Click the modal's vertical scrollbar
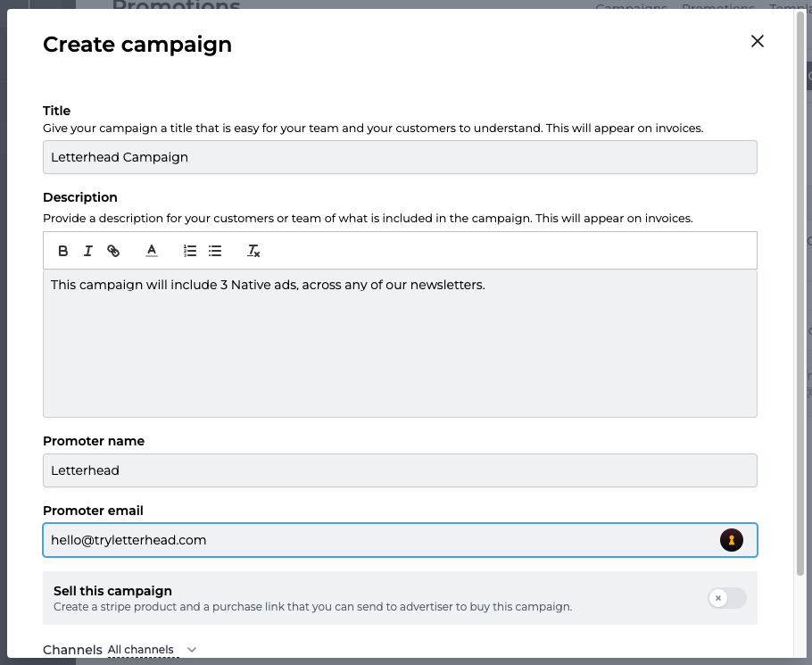812x665 pixels. coord(800,293)
